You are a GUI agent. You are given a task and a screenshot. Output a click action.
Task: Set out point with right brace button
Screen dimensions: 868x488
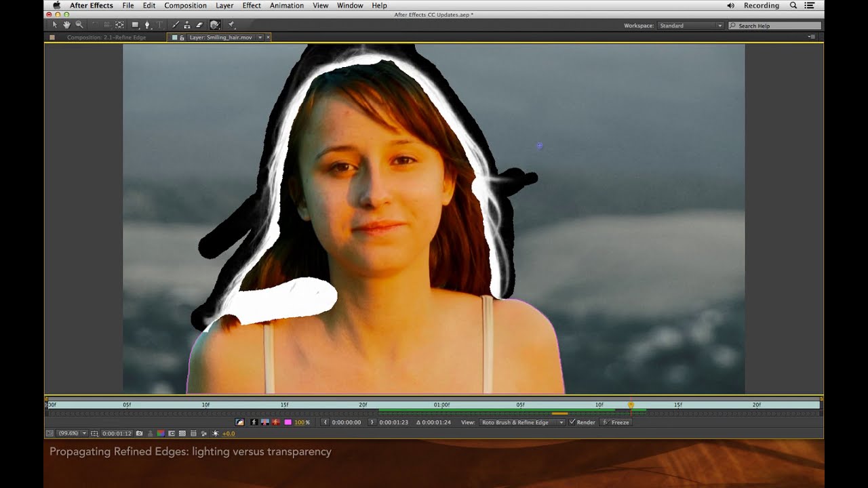(372, 422)
